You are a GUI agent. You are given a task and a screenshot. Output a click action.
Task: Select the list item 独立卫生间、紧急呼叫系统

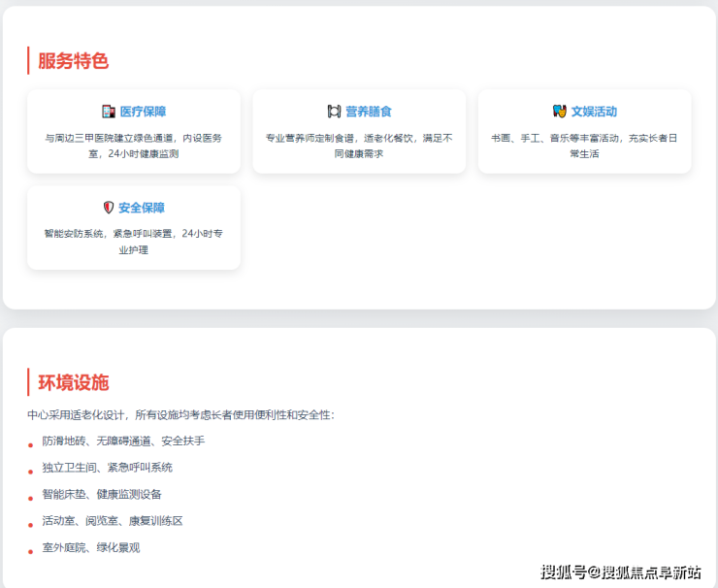coord(107,467)
